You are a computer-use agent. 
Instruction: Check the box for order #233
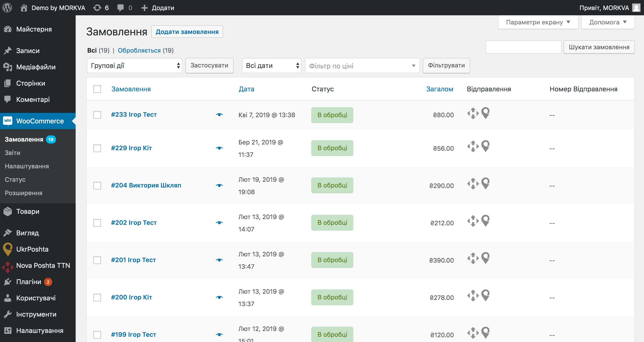(x=97, y=115)
